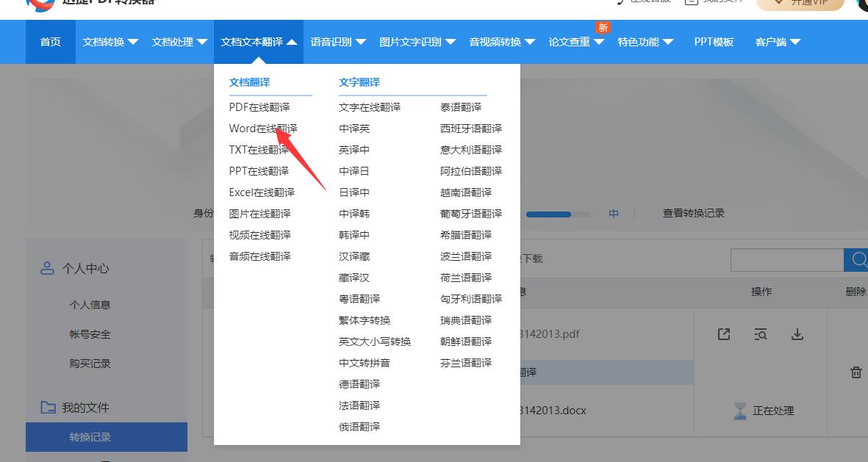Choose 视频在线翻译
This screenshot has height=462, width=868.
coord(259,235)
